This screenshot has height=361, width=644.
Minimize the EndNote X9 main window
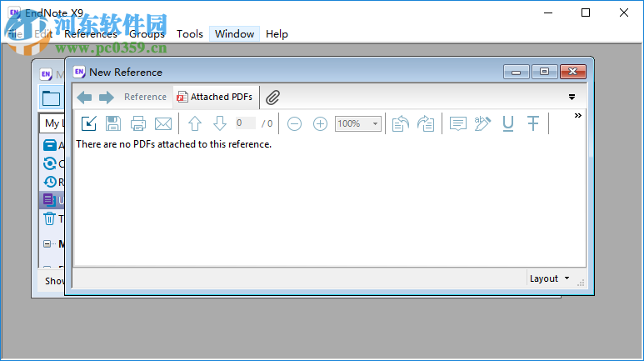(x=548, y=13)
